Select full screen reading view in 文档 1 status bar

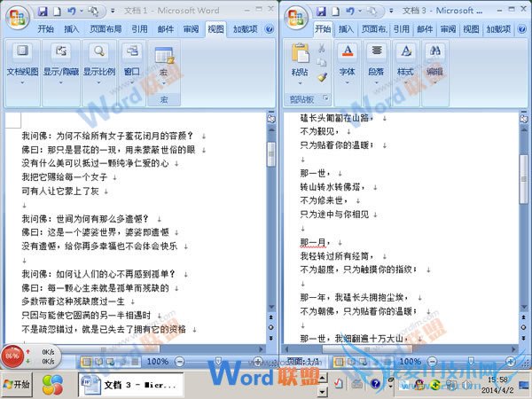(x=98, y=362)
